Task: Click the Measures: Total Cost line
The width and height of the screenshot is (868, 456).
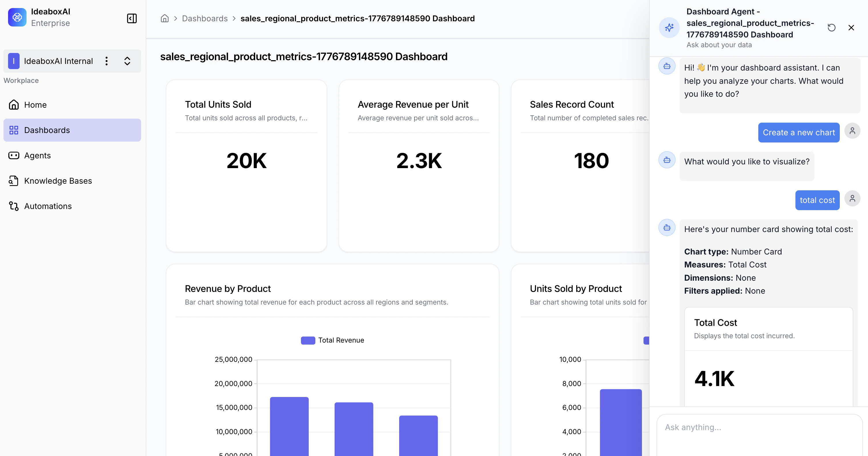Action: point(725,265)
